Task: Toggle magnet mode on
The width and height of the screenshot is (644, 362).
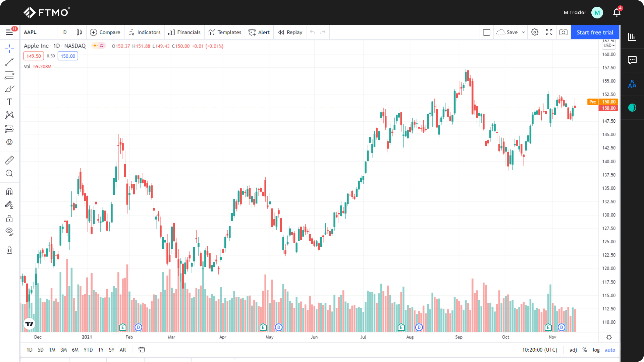Action: click(9, 192)
